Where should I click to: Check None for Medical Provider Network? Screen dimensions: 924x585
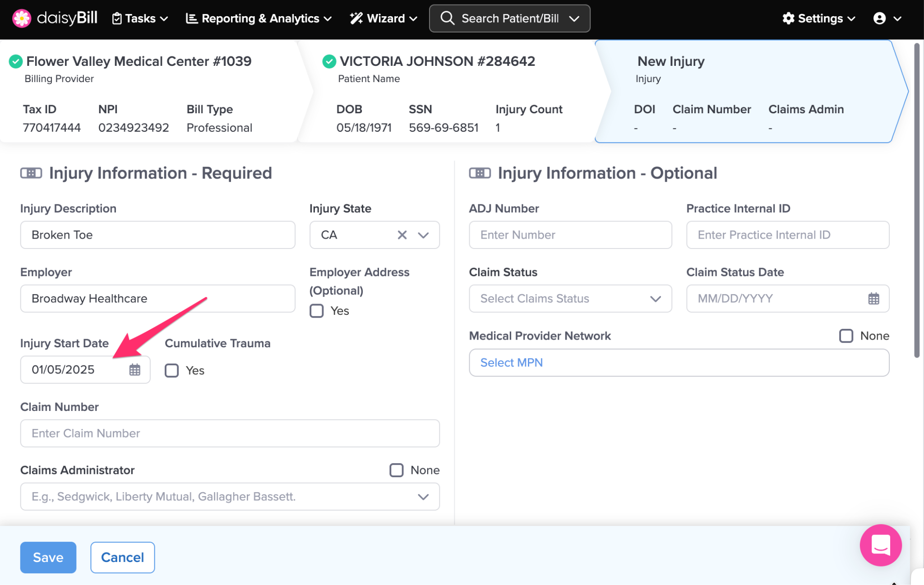pos(846,336)
